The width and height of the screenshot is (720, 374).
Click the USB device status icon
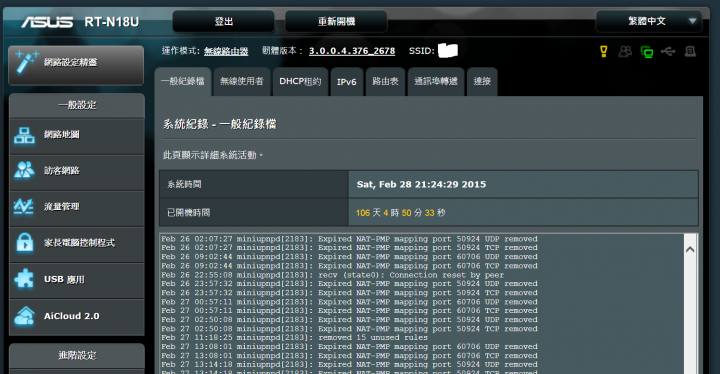pos(668,51)
